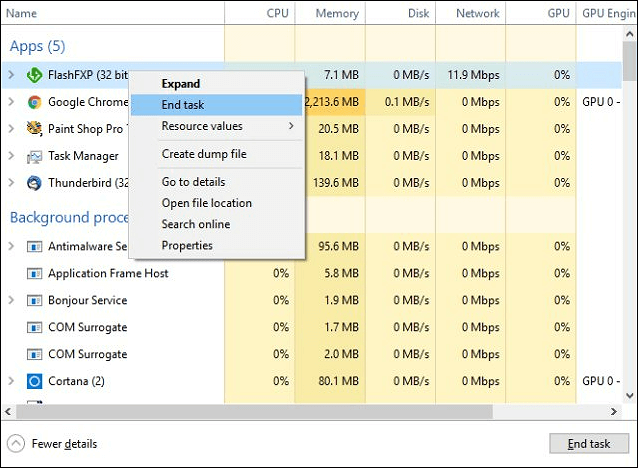Select Open file location in menu
This screenshot has height=468, width=638.
tap(207, 203)
